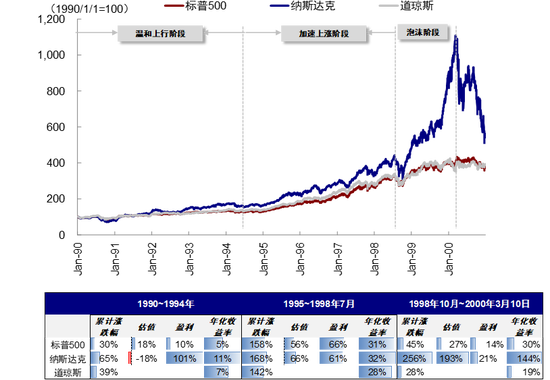Click the blue 纳斯达克 legend line
550x380 pixels.
click(x=280, y=6)
